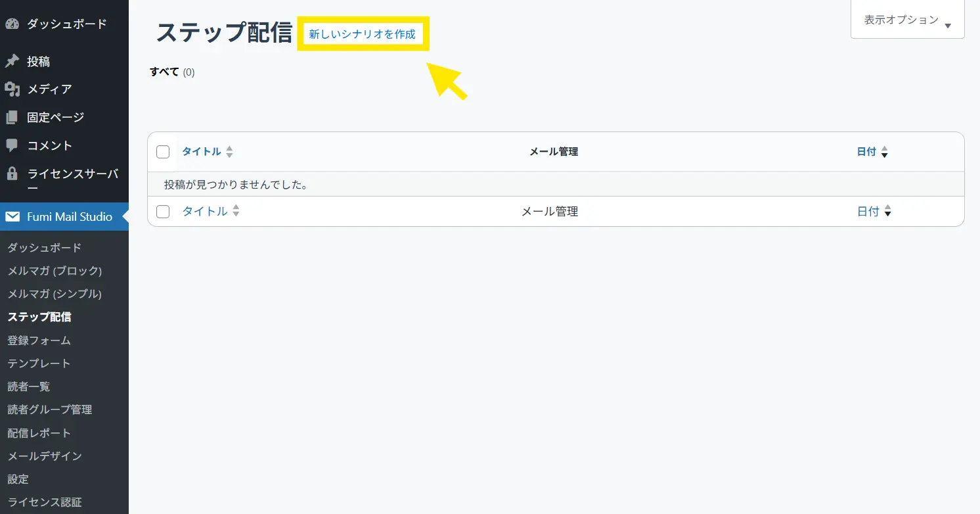Click the envelope icon for Fumi Mail Studio
This screenshot has height=514, width=980.
12,217
